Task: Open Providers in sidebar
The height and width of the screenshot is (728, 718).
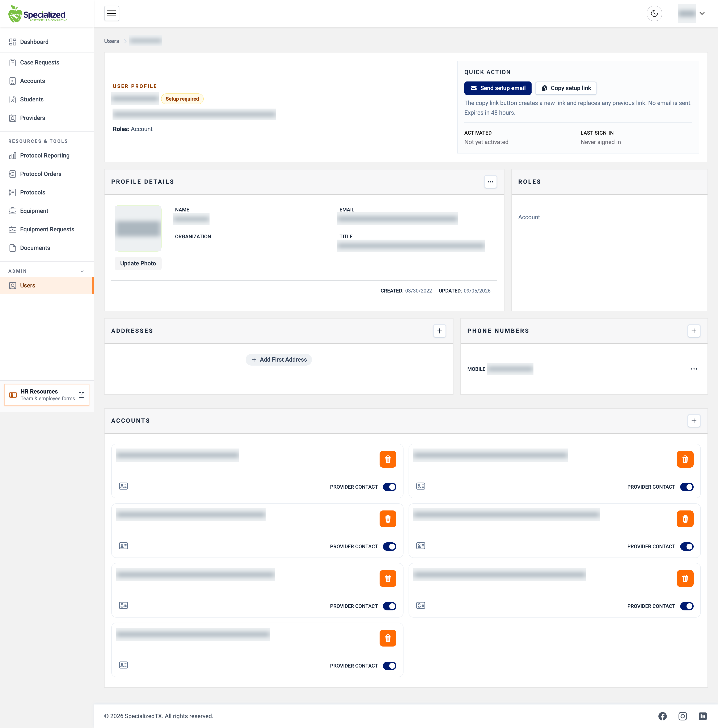Action: click(x=47, y=118)
